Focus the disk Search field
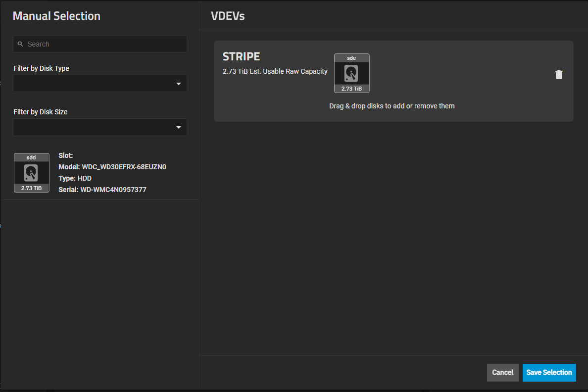This screenshot has height=392, width=588. click(104, 44)
